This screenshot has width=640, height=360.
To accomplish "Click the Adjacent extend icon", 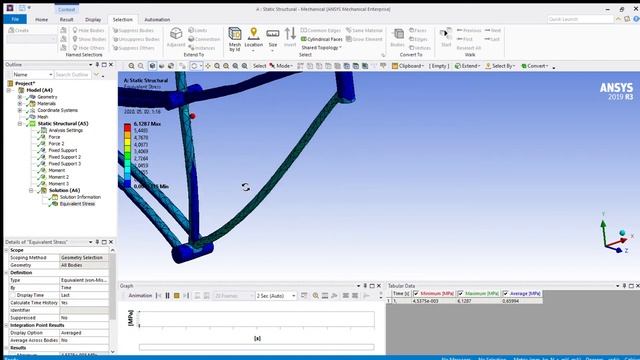I will coord(176,38).
